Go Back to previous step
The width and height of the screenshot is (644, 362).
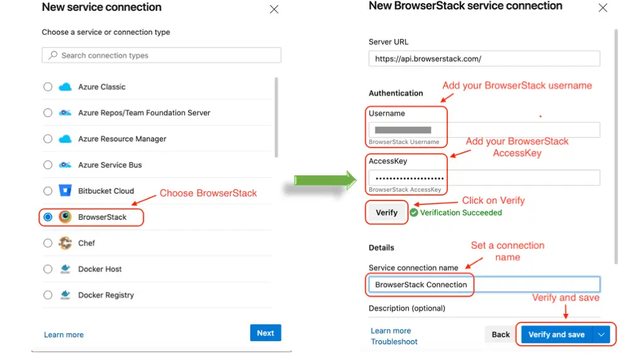tap(501, 335)
